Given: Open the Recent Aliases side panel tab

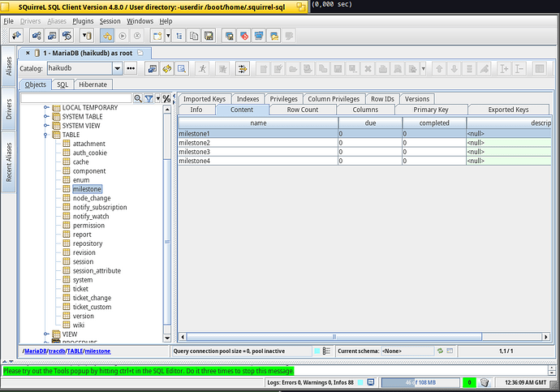Looking at the screenshot, I should [9, 162].
